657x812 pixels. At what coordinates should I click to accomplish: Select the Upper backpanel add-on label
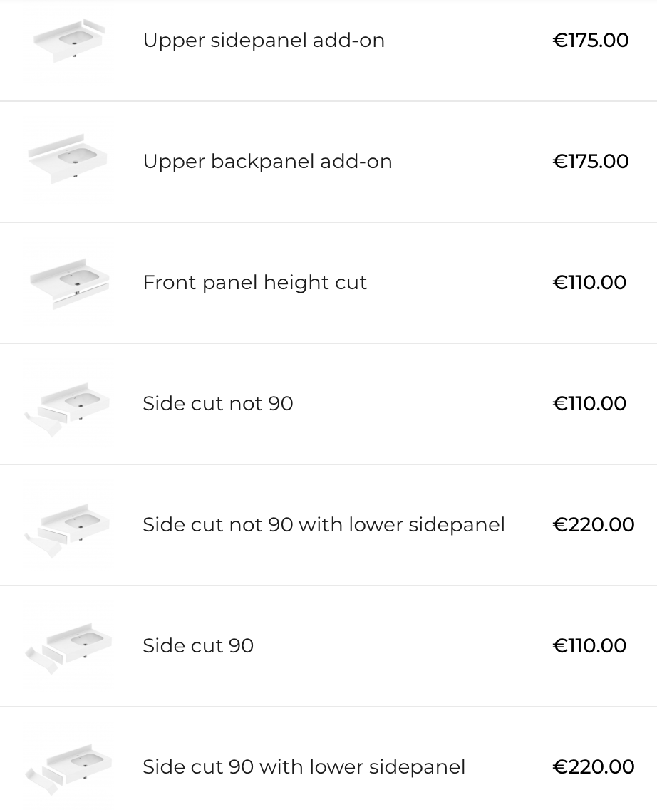267,162
